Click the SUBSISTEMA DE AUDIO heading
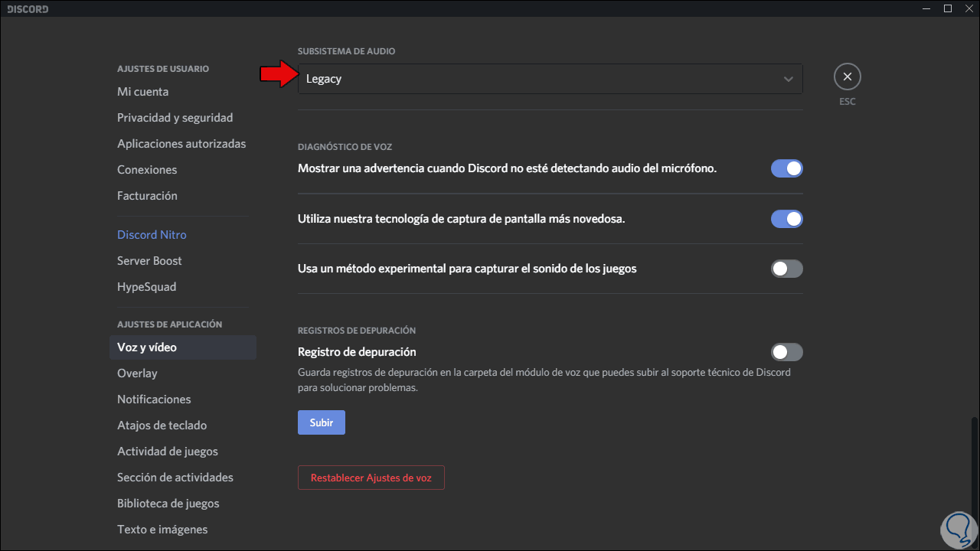 pos(347,51)
